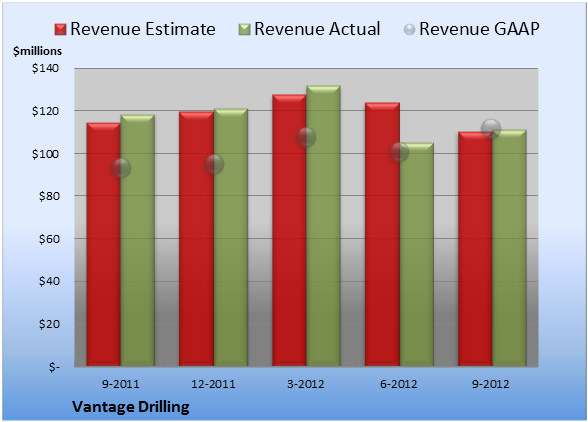Viewport: 588px width, 422px height.
Task: Click the GAAP sphere marker for 9-2011
Action: 121,168
